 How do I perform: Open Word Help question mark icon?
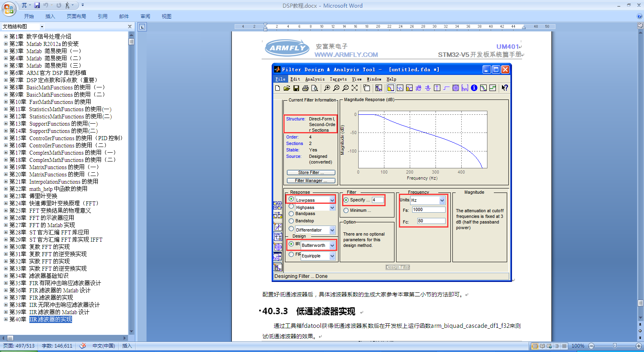pyautogui.click(x=640, y=16)
